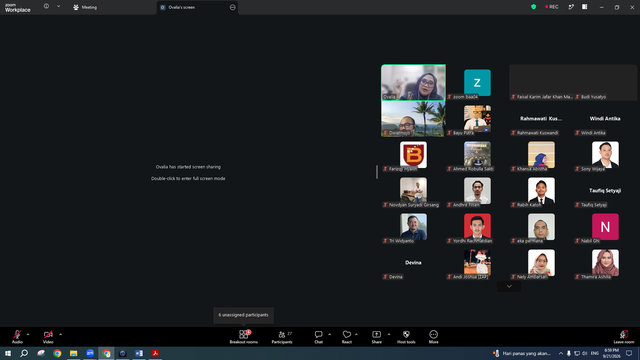The width and height of the screenshot is (640, 360).
Task: Open the Breakout rooms panel
Action: tap(244, 337)
